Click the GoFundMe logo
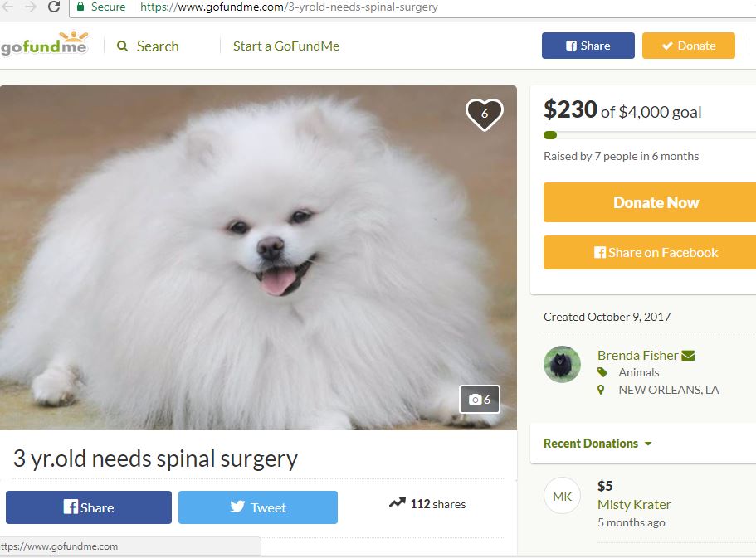Screen dimensions: 756x558 [x=44, y=44]
